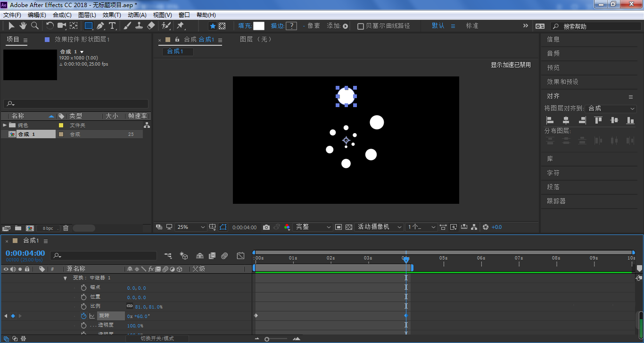This screenshot has width=644, height=343.
Task: Click the white 填充 color swatch
Action: (259, 26)
